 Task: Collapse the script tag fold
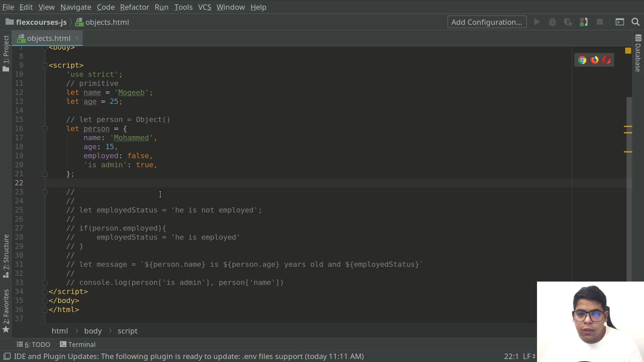[45, 65]
